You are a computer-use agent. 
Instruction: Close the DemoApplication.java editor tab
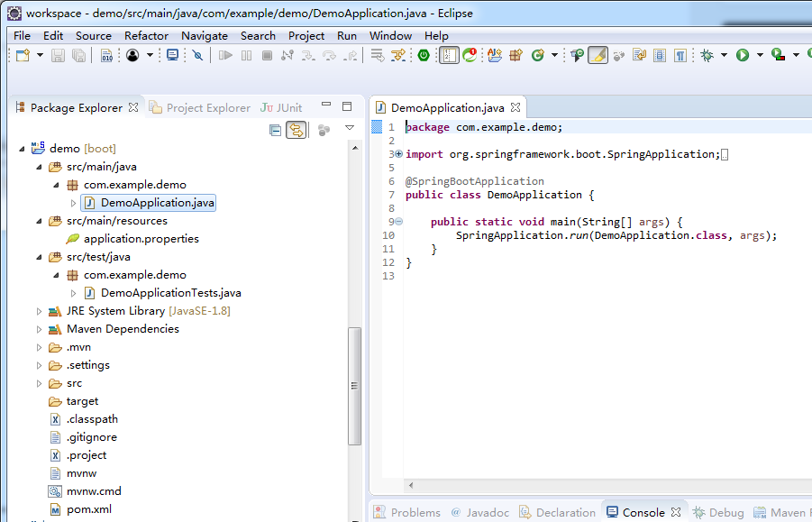[x=516, y=107]
